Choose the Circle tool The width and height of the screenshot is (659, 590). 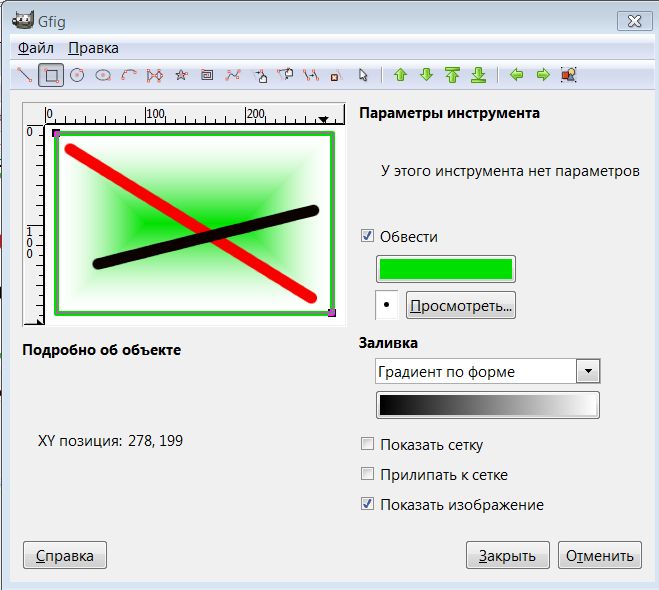(x=77, y=75)
